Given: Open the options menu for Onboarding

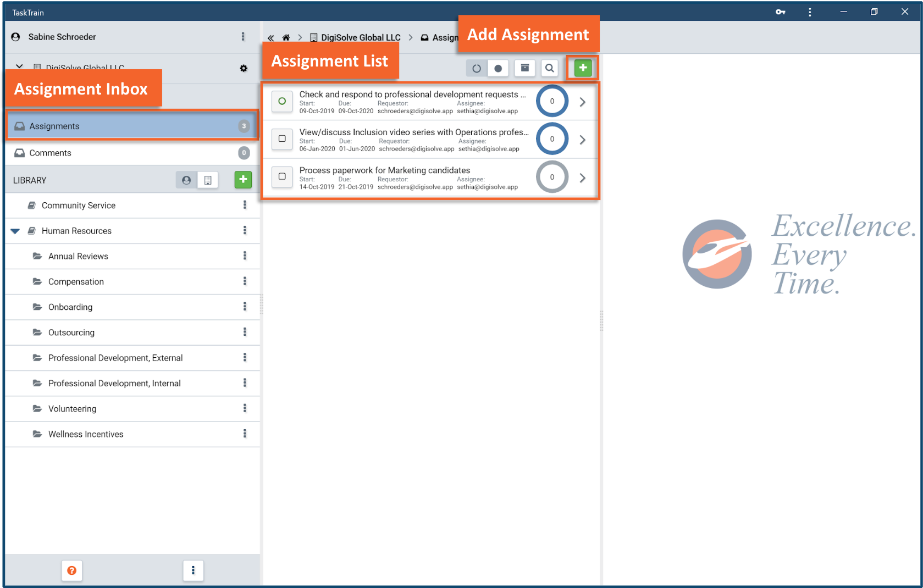Looking at the screenshot, I should (245, 307).
